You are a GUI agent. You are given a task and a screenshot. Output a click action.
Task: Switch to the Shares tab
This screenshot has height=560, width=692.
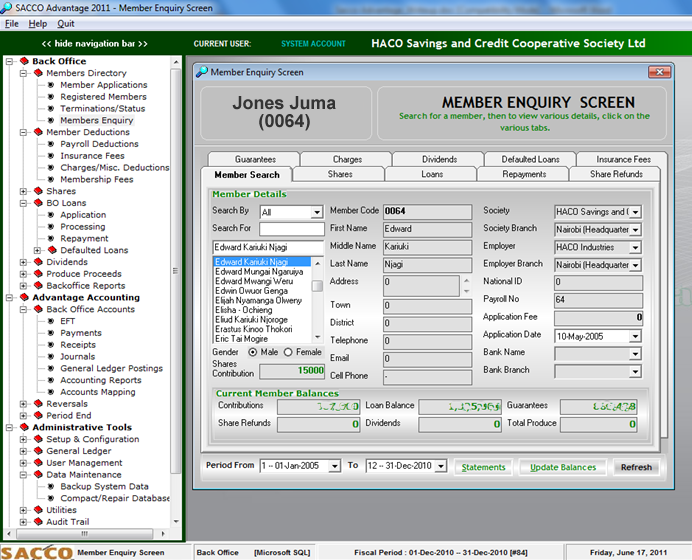coord(340,174)
